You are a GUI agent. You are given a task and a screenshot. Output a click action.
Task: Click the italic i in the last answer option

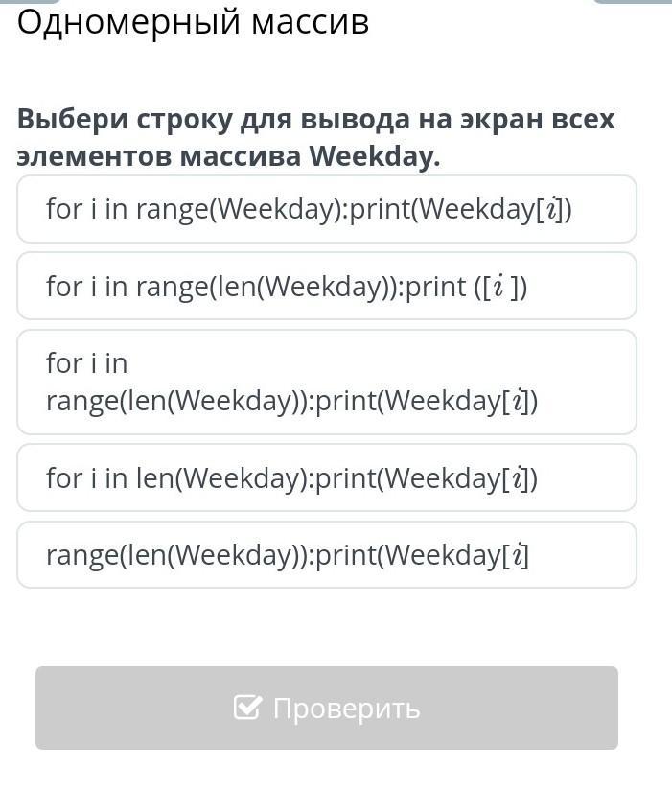tap(519, 555)
